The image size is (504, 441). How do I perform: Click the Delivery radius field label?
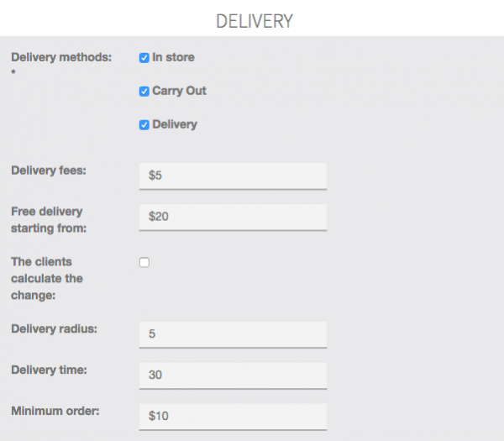tap(54, 328)
